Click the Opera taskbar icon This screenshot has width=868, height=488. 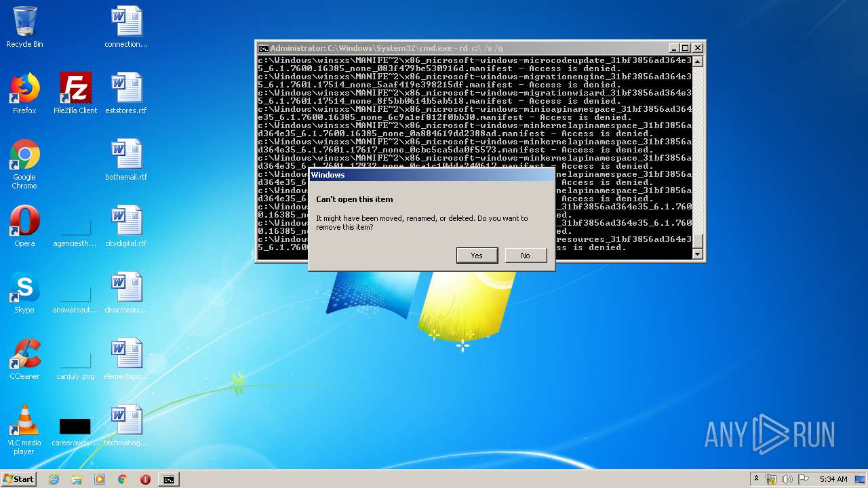coord(145,479)
